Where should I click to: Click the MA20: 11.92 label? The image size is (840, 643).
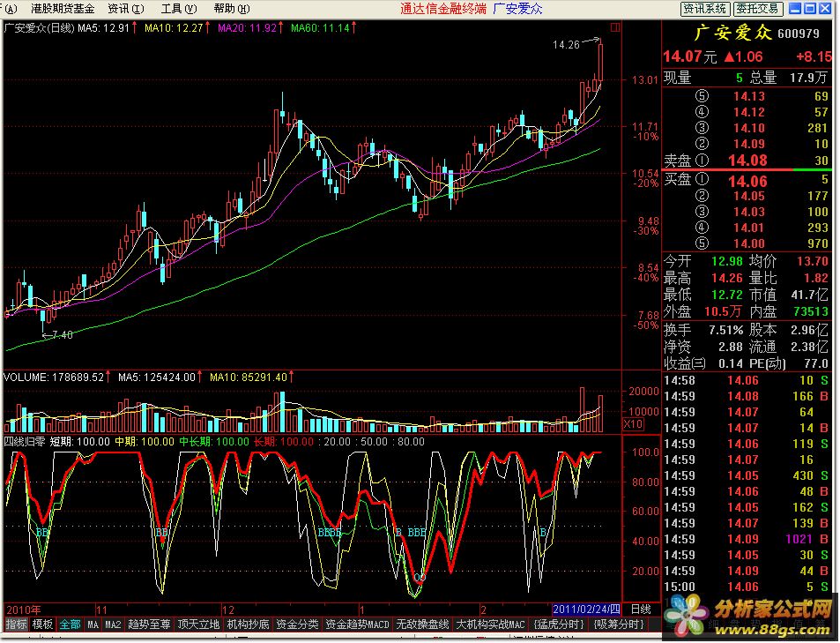pyautogui.click(x=247, y=28)
